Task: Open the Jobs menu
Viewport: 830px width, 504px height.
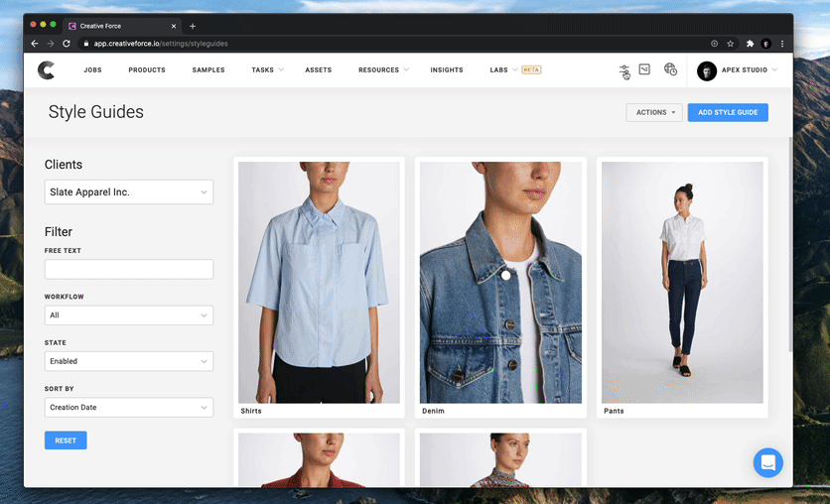Action: pos(92,69)
